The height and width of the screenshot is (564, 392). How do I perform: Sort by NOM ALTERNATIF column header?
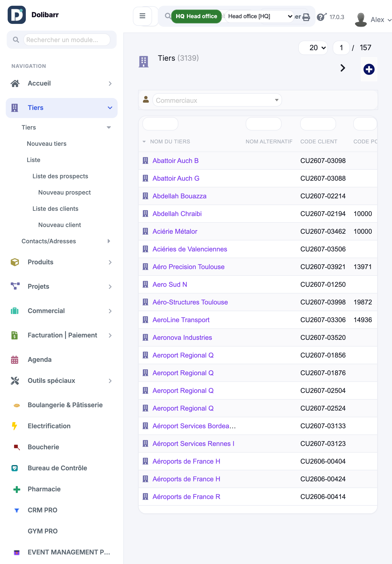269,141
